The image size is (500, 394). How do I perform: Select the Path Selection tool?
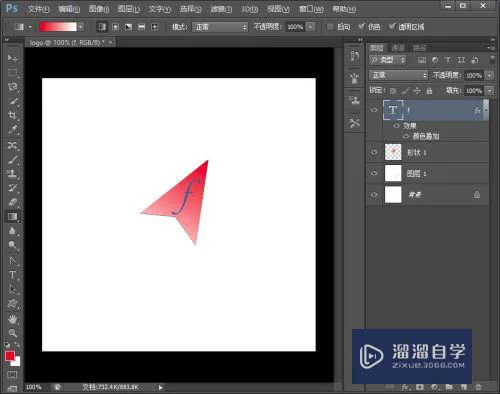12,289
